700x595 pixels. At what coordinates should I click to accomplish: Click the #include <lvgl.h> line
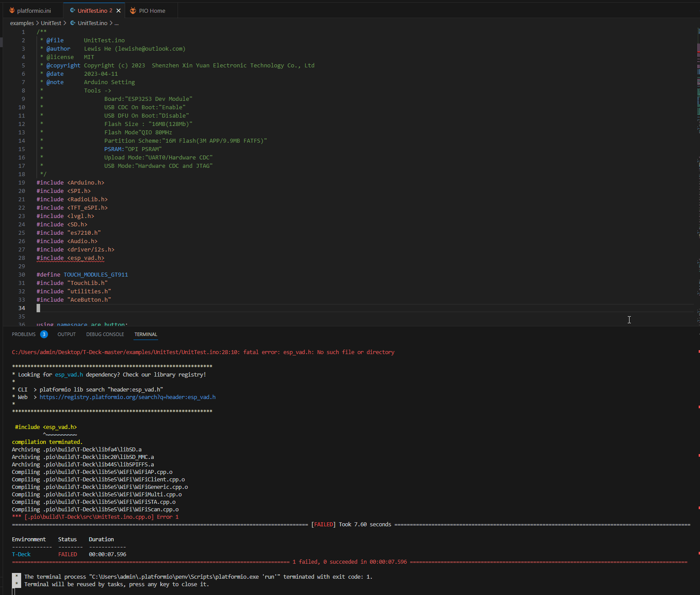65,216
